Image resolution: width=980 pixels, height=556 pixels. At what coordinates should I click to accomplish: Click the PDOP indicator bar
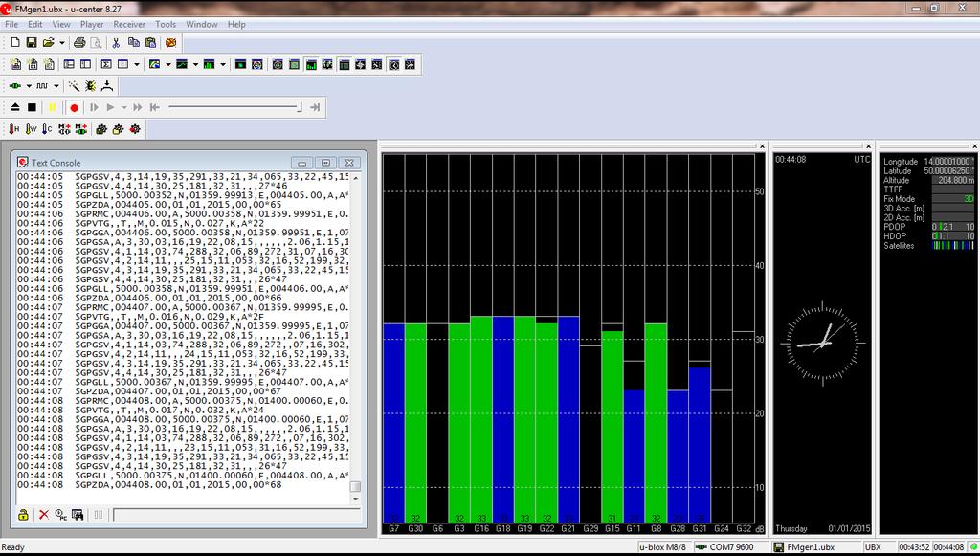[x=953, y=227]
